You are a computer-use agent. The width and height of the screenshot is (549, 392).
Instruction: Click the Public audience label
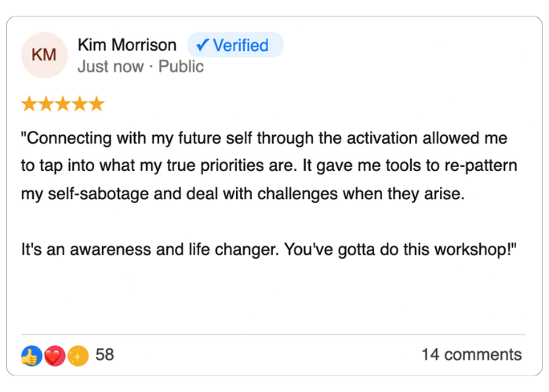[x=181, y=67]
